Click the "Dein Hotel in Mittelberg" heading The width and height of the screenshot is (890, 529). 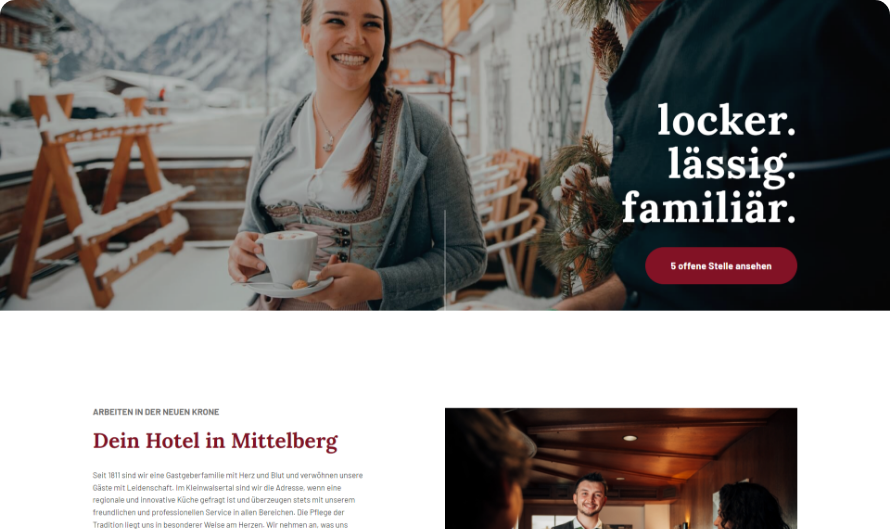[x=215, y=441]
